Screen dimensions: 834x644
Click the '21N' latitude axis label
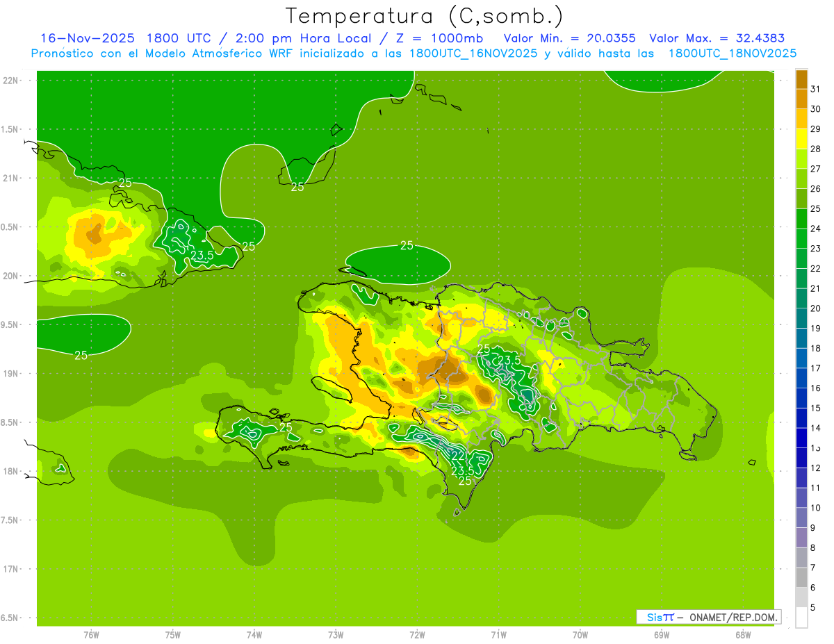tap(10, 178)
